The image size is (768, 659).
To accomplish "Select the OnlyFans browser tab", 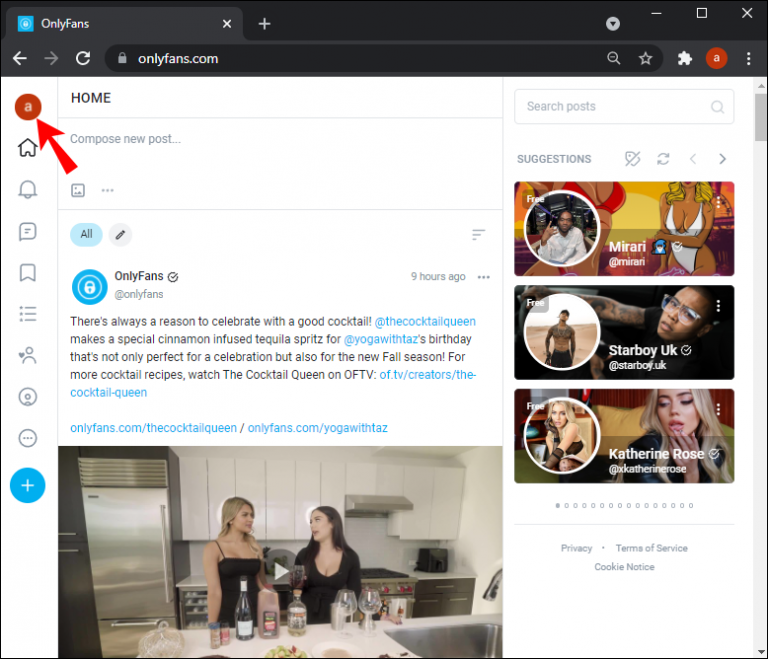I will point(124,24).
